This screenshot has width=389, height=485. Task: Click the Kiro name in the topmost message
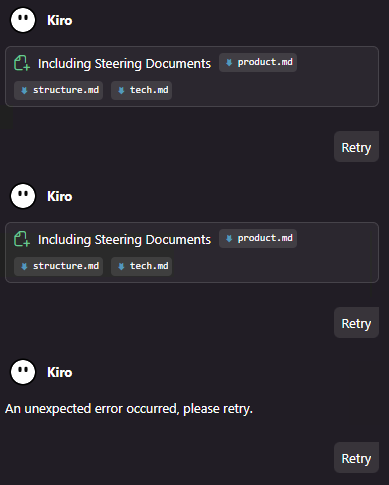(x=60, y=20)
